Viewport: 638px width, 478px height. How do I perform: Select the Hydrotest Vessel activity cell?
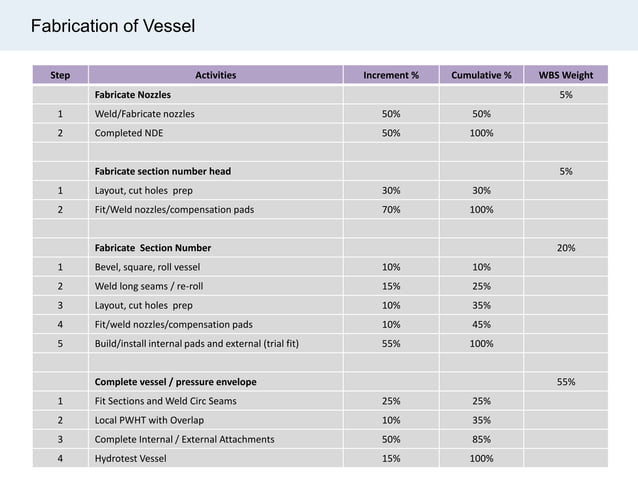(216, 458)
